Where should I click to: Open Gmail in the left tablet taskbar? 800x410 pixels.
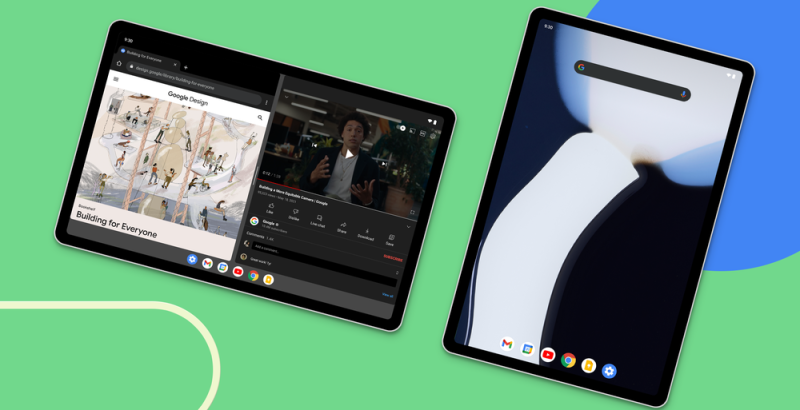[207, 264]
